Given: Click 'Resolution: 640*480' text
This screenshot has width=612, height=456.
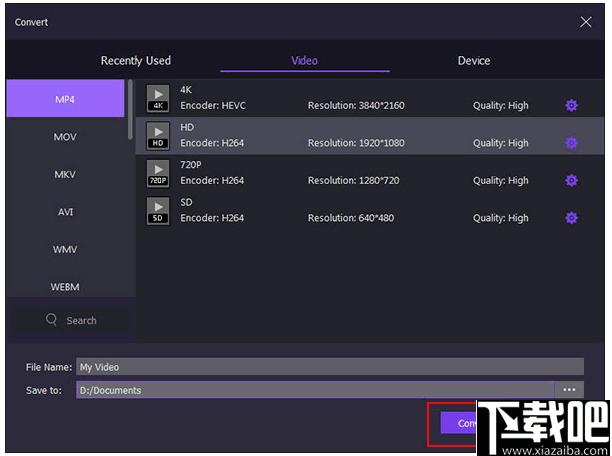Looking at the screenshot, I should point(351,218).
